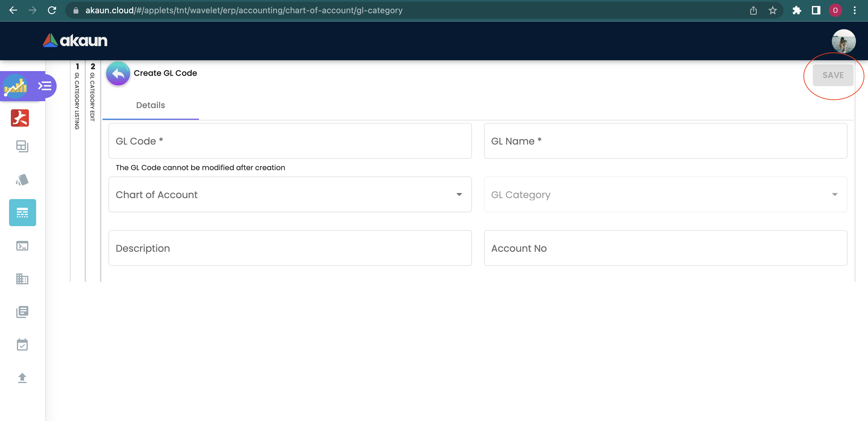Select the highlighted chart of account icon

22,213
